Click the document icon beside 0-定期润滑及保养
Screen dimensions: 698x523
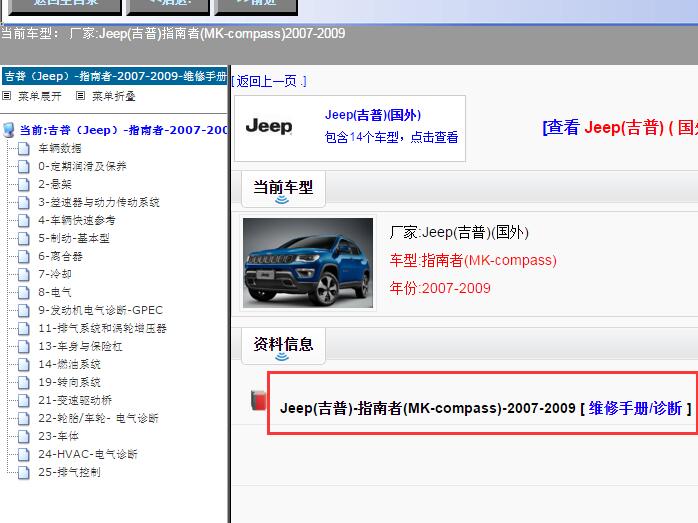[x=24, y=166]
